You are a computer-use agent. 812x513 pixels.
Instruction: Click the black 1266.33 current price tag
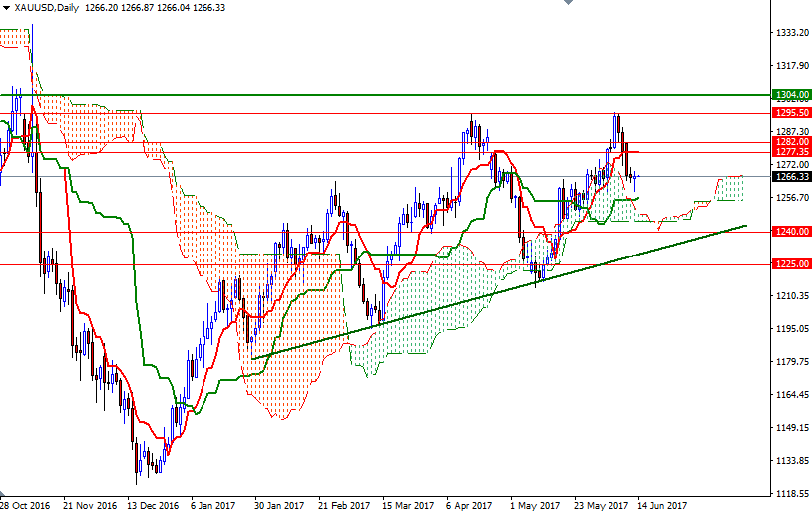(790, 177)
